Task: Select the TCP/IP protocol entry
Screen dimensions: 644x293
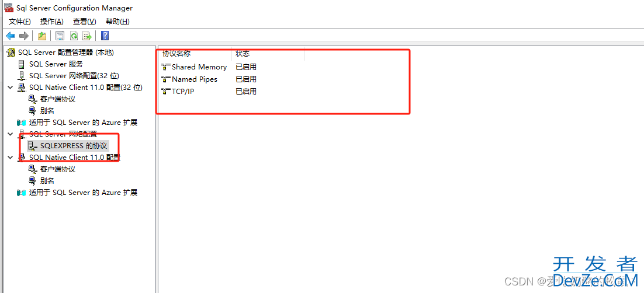Action: click(182, 92)
